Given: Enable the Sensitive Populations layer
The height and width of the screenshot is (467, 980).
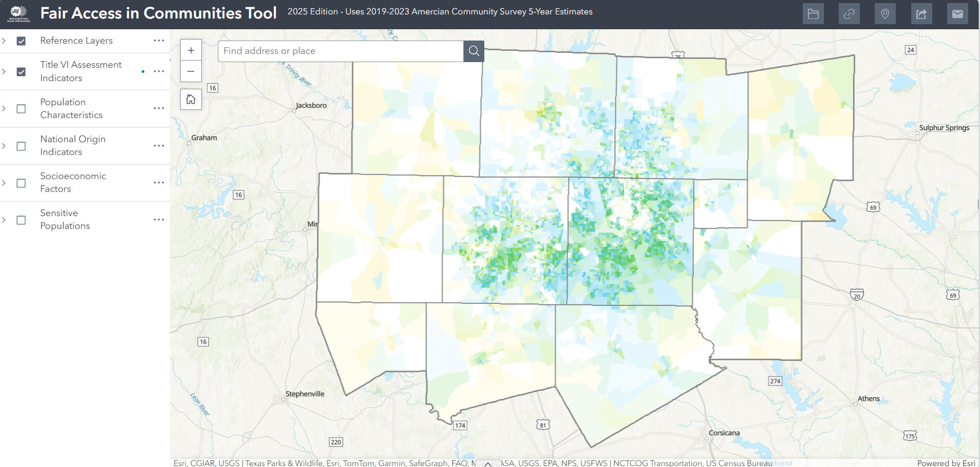Looking at the screenshot, I should 21,220.
